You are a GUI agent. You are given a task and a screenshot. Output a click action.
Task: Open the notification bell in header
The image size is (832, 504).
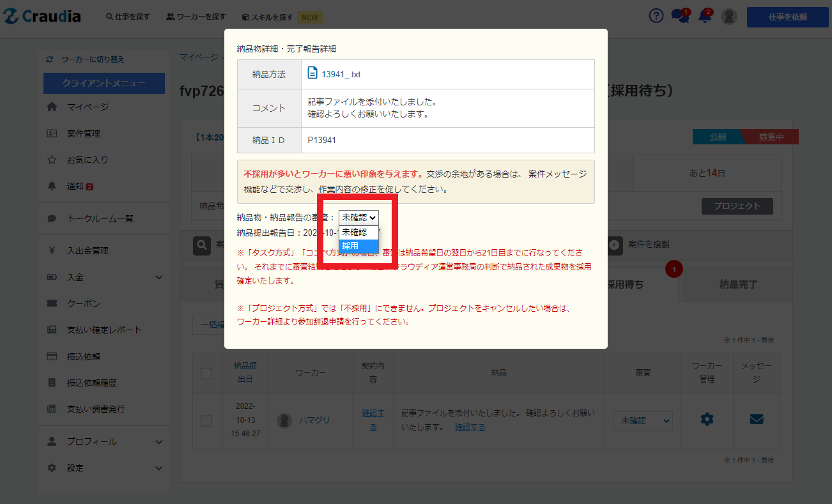click(x=705, y=17)
